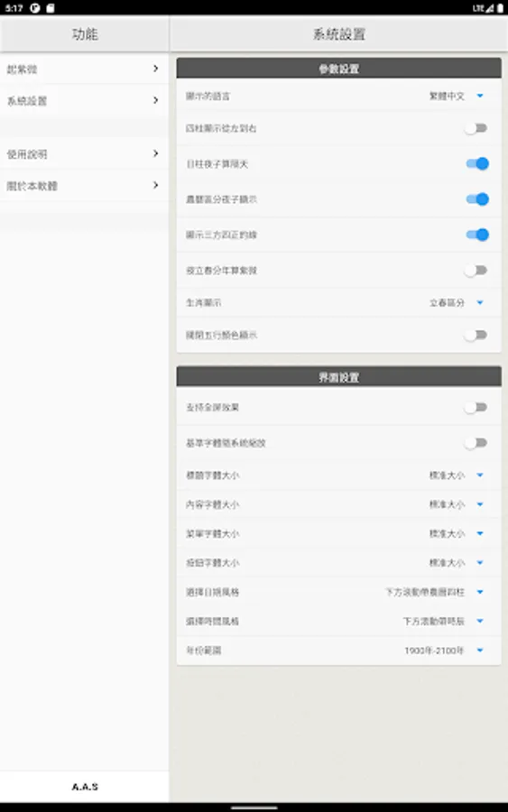508x812 pixels.
Task: Click the 功能 sidebar title
Action: point(85,34)
